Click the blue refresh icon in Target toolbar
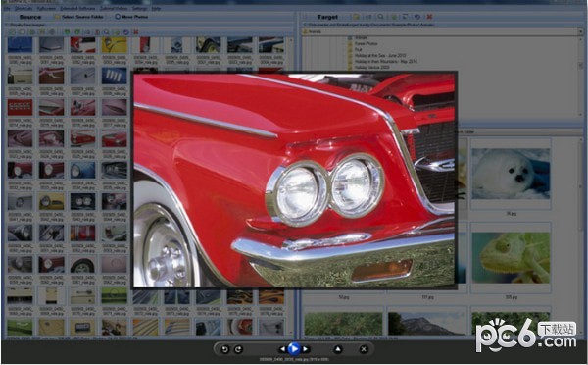 coord(417,17)
